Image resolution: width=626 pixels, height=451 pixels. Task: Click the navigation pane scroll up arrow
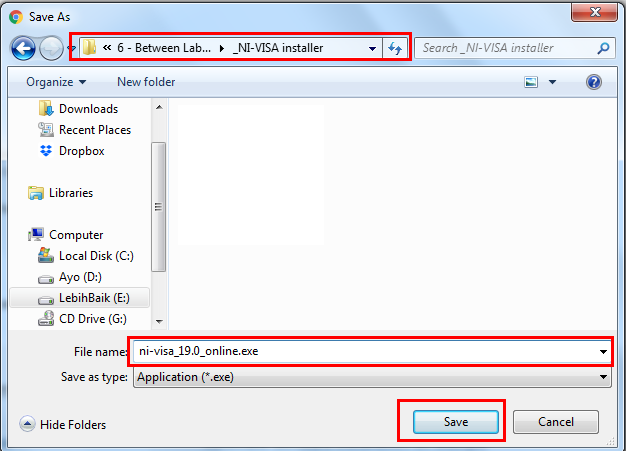[x=159, y=107]
